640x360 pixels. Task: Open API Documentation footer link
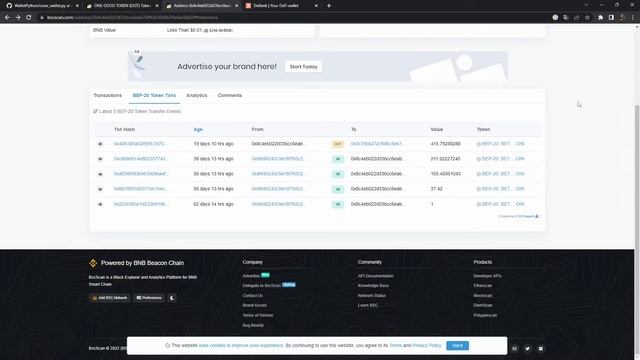click(x=376, y=276)
